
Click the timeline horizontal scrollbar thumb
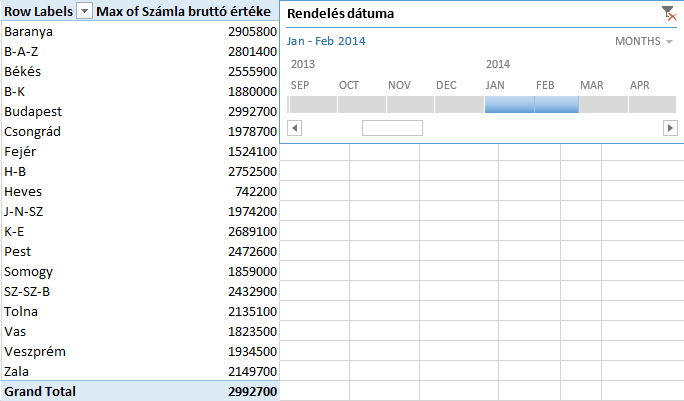[392, 128]
